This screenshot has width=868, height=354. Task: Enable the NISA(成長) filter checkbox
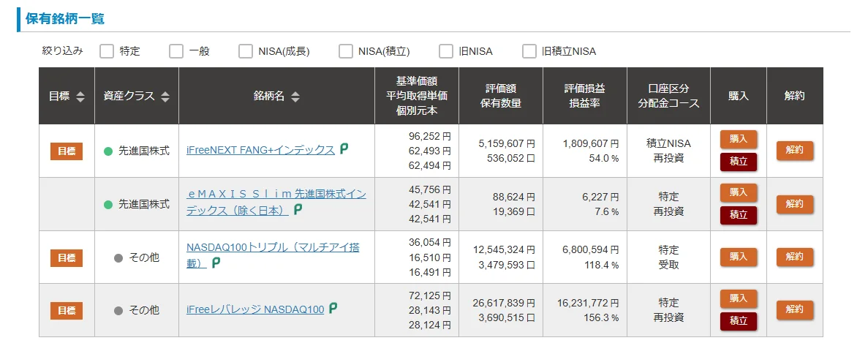tap(245, 51)
